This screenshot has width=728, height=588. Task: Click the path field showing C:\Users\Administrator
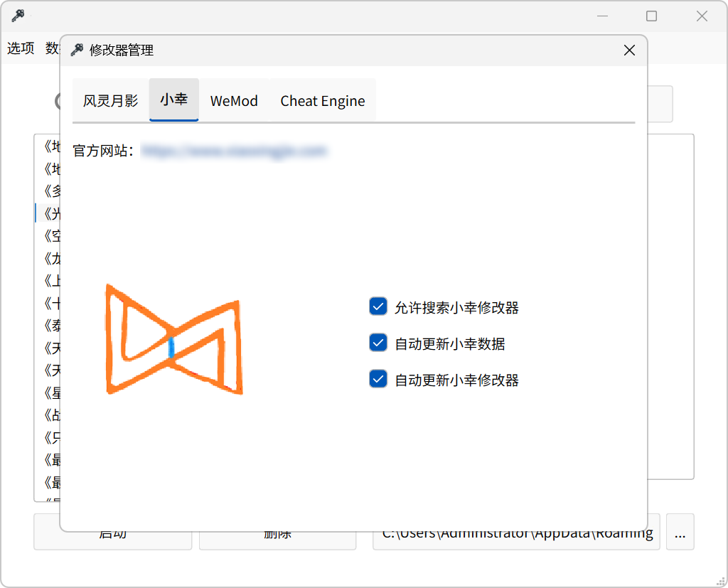coord(516,533)
